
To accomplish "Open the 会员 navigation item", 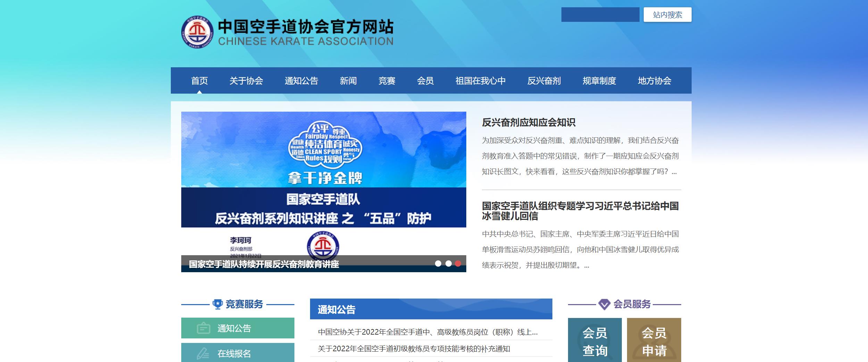I will coord(425,81).
